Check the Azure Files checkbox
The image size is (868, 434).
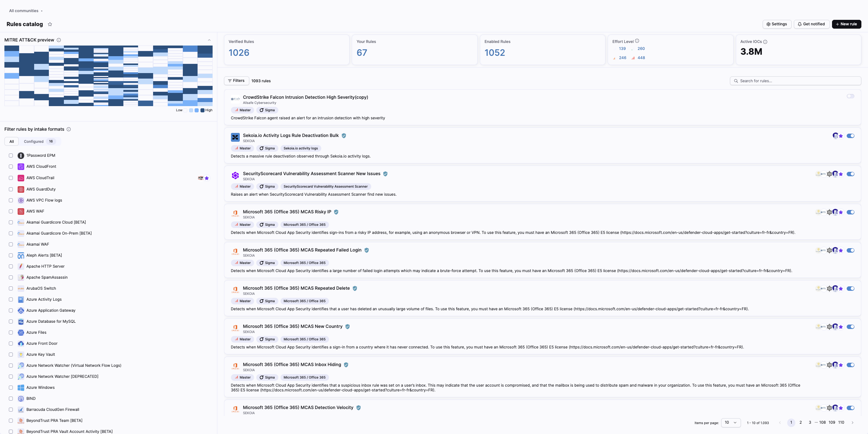pyautogui.click(x=11, y=333)
